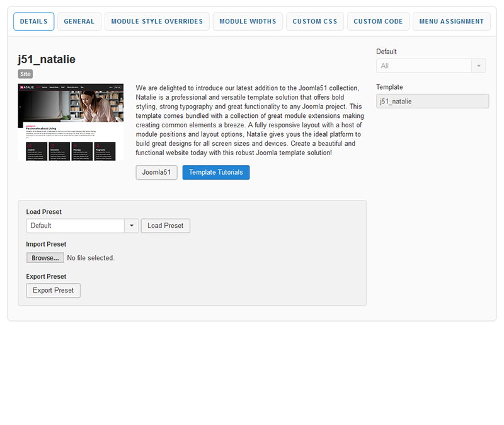The width and height of the screenshot is (504, 425).
Task: Click the arrow beside the Load Preset select
Action: point(132,226)
